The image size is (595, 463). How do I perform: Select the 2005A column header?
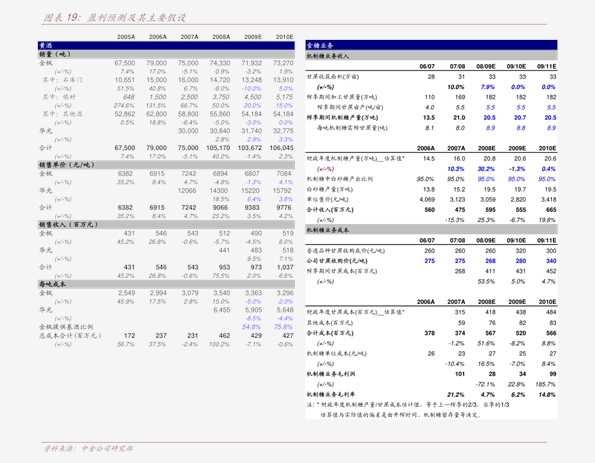pyautogui.click(x=126, y=37)
